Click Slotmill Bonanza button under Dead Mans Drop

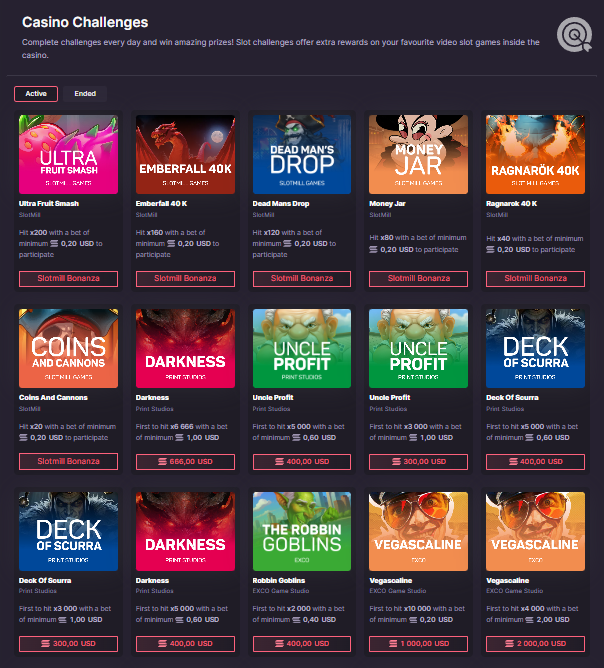click(302, 279)
